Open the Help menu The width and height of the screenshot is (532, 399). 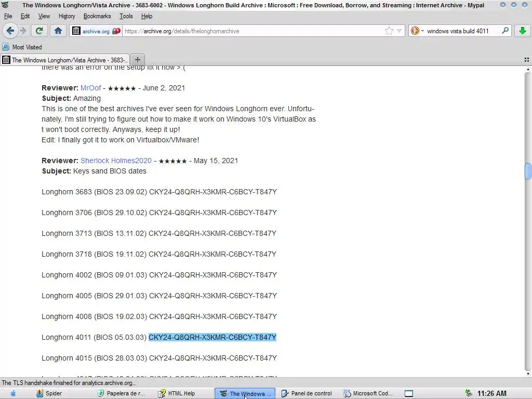[147, 16]
